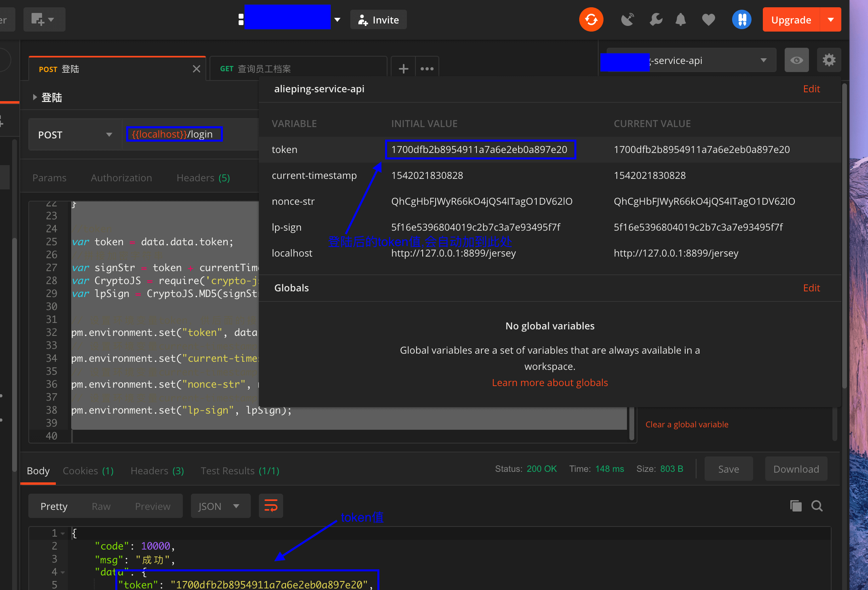Click the token variable name
This screenshot has height=590, width=868.
coord(284,149)
